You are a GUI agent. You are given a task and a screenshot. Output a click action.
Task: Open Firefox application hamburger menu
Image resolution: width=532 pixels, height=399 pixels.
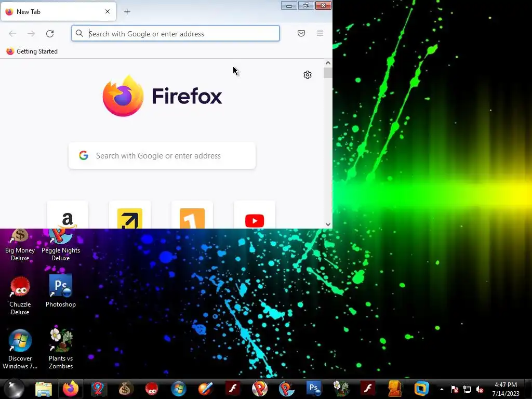pos(320,33)
